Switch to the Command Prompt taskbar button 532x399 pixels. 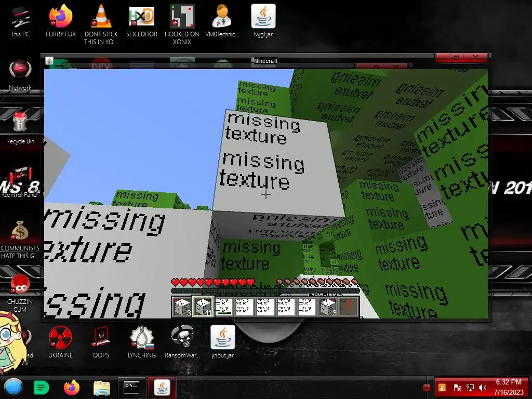point(131,387)
